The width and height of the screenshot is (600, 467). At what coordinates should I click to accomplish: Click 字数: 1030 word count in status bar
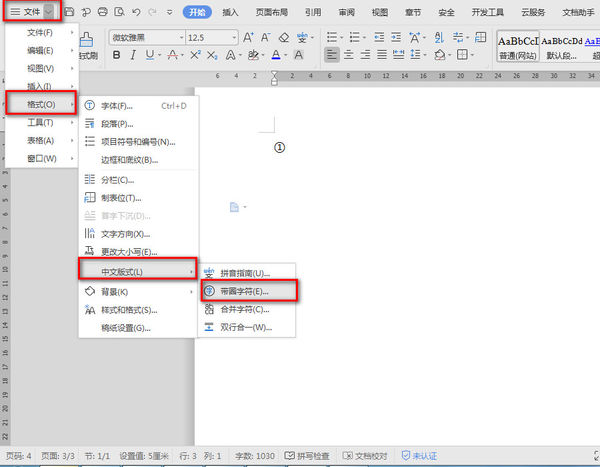255,456
